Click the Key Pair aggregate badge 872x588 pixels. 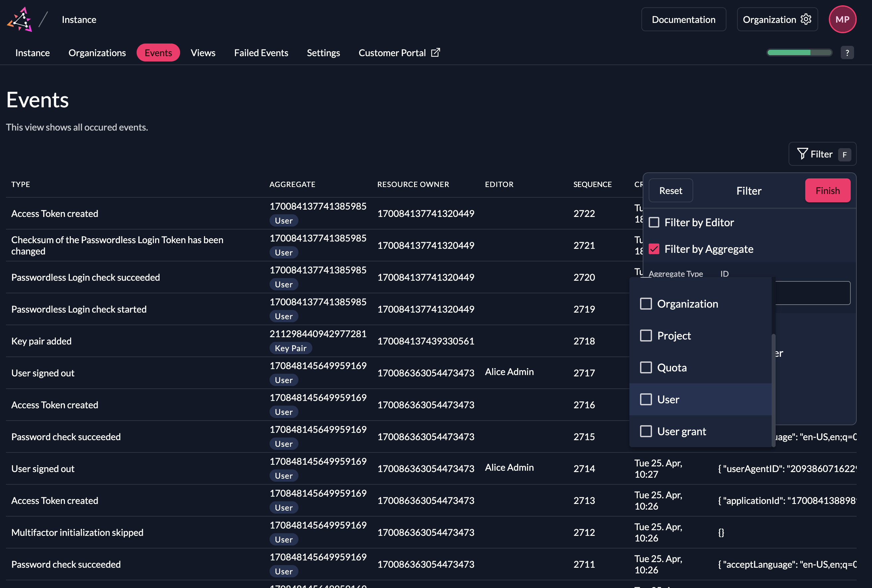pos(290,348)
